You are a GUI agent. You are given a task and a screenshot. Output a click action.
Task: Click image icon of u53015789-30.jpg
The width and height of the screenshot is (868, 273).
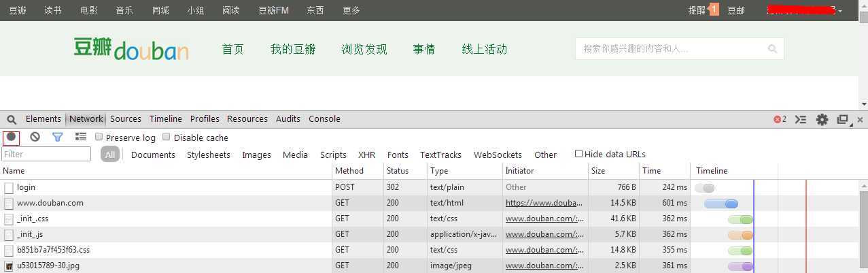[9, 266]
